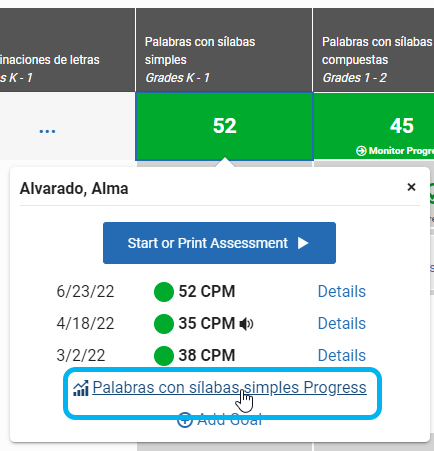The image size is (434, 451).
Task: Select the green 45 score cell
Action: (x=374, y=126)
